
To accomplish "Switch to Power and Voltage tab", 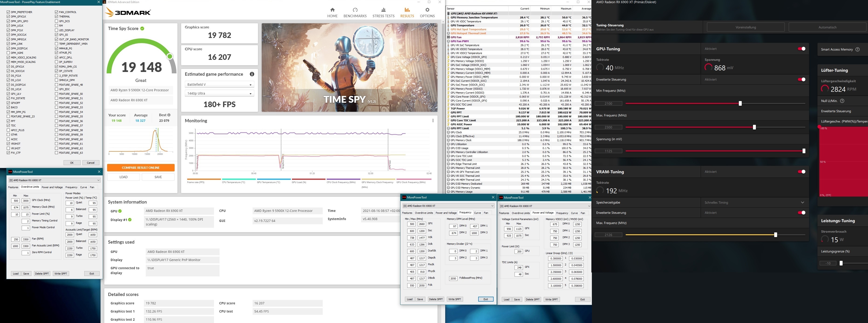I will click(52, 187).
